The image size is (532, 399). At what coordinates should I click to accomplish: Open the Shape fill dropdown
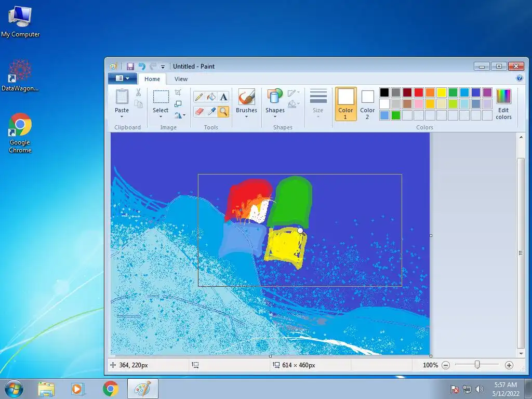point(294,104)
